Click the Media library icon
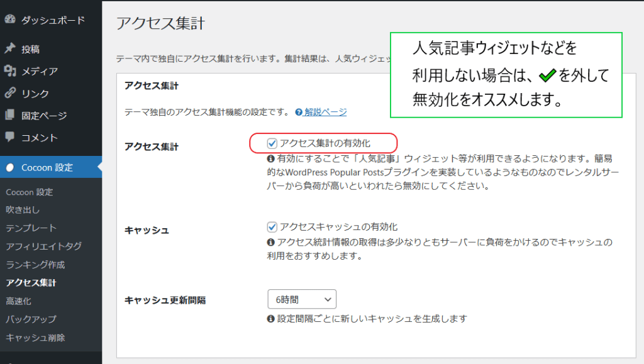 click(9, 71)
